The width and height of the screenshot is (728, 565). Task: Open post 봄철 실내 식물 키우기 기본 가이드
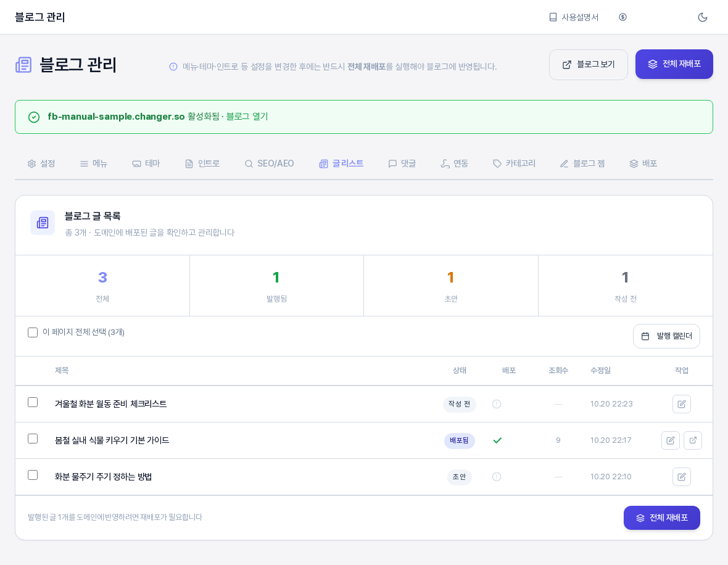click(112, 440)
